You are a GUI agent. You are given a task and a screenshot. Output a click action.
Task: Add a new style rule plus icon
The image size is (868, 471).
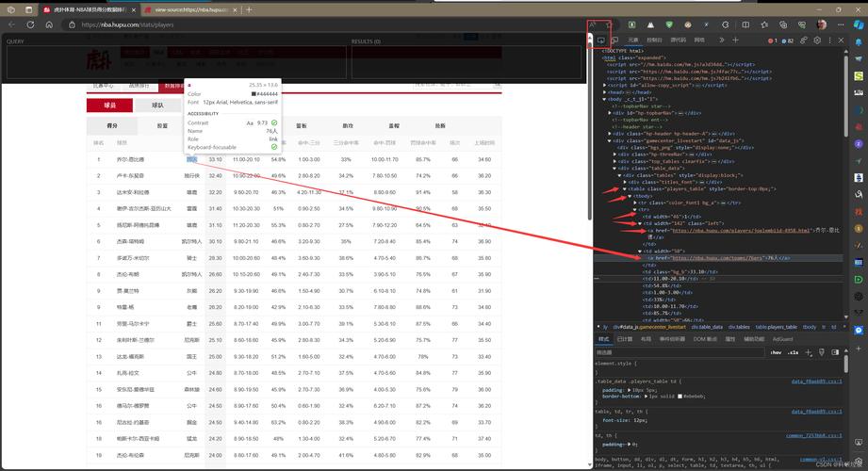tap(809, 352)
